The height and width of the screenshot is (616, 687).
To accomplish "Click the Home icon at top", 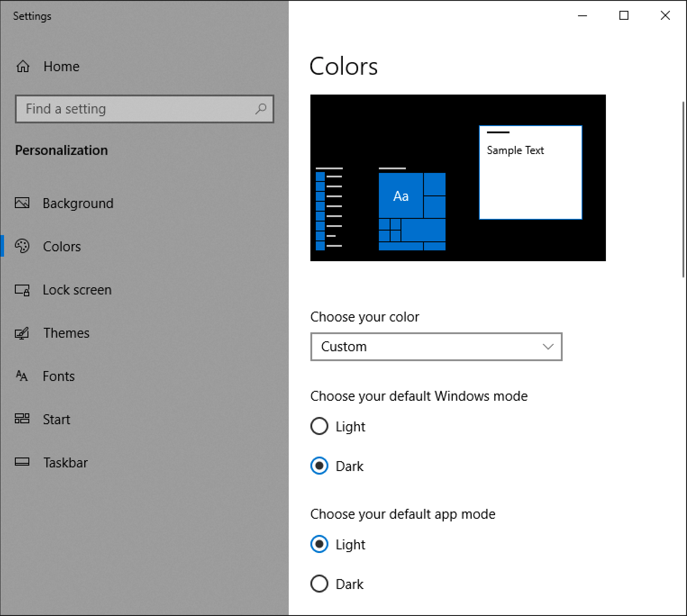I will point(23,66).
